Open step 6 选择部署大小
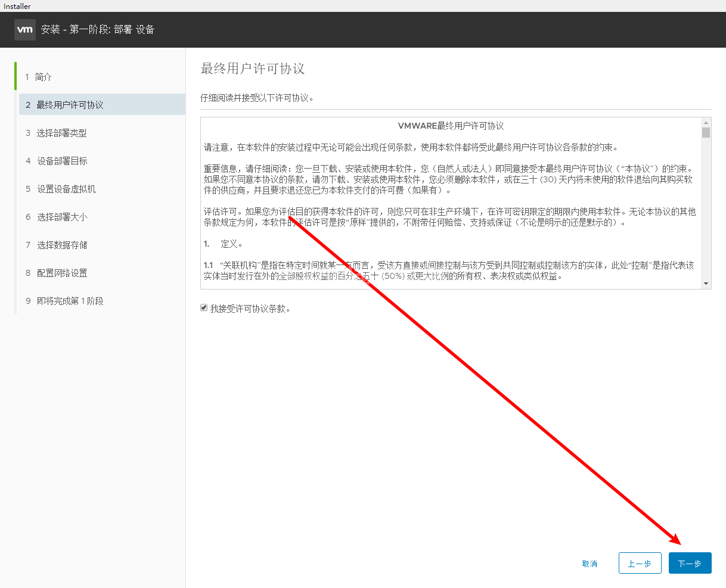Image resolution: width=726 pixels, height=588 pixels. click(62, 217)
